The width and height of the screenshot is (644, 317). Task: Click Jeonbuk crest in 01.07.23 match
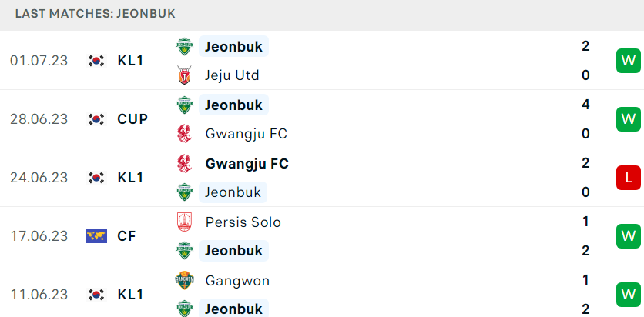coord(184,46)
